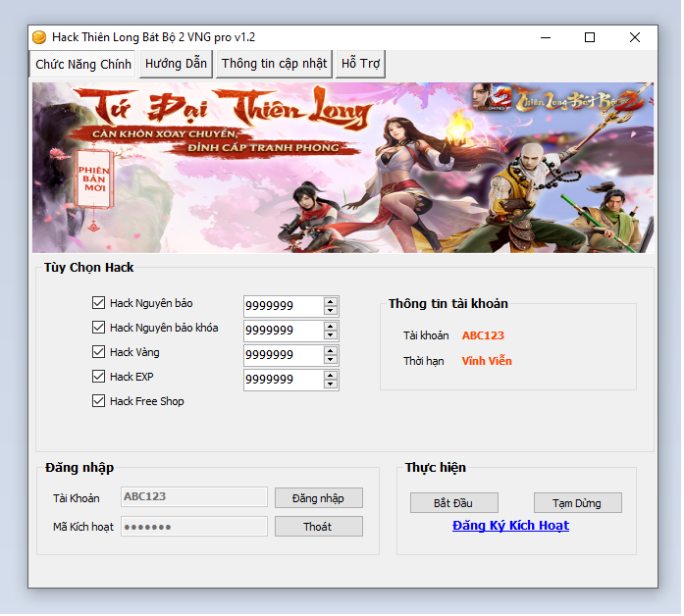Increase the Hack Nguyên bảo value with up arrow
Viewport: 684px width, 616px height.
click(331, 301)
